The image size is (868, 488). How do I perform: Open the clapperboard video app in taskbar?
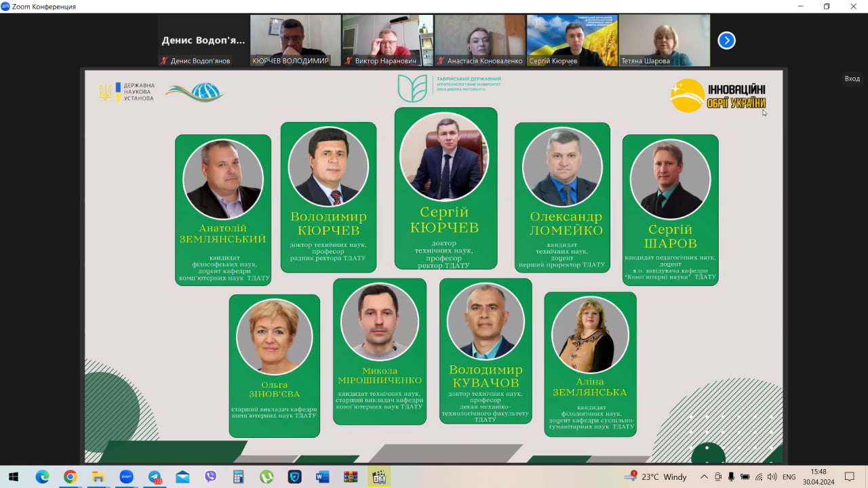click(x=378, y=476)
